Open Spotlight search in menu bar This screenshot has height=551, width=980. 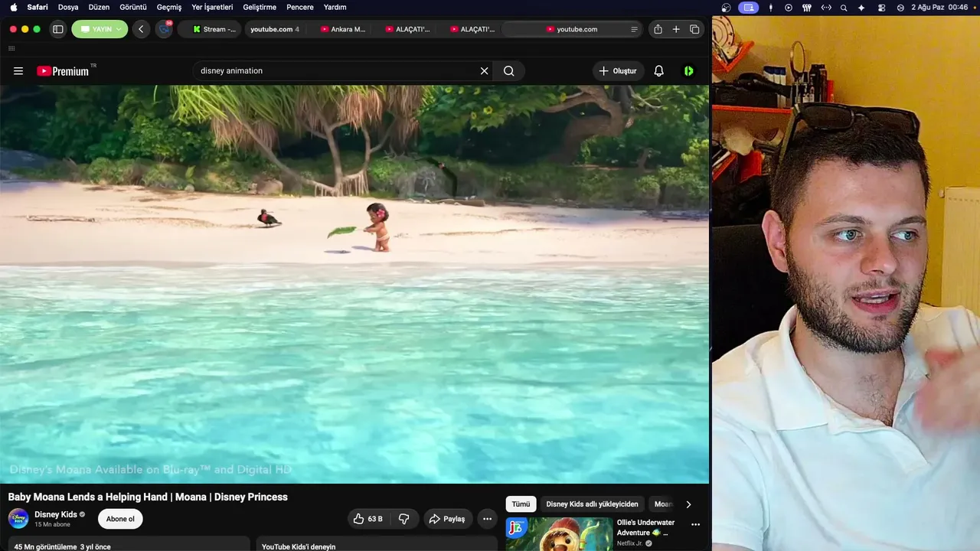(x=844, y=8)
